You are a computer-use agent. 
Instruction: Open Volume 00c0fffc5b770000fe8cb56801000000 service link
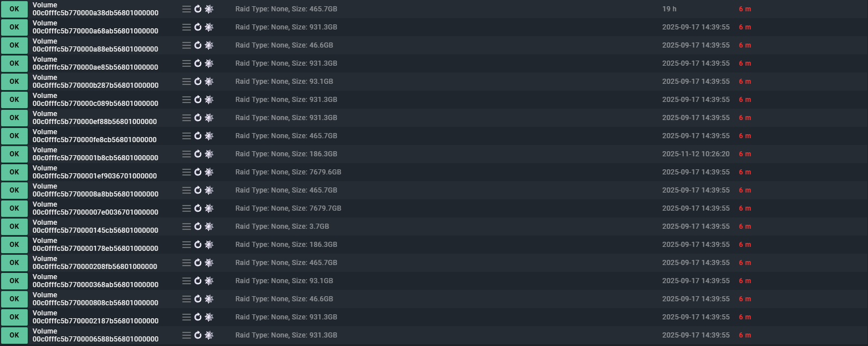94,136
